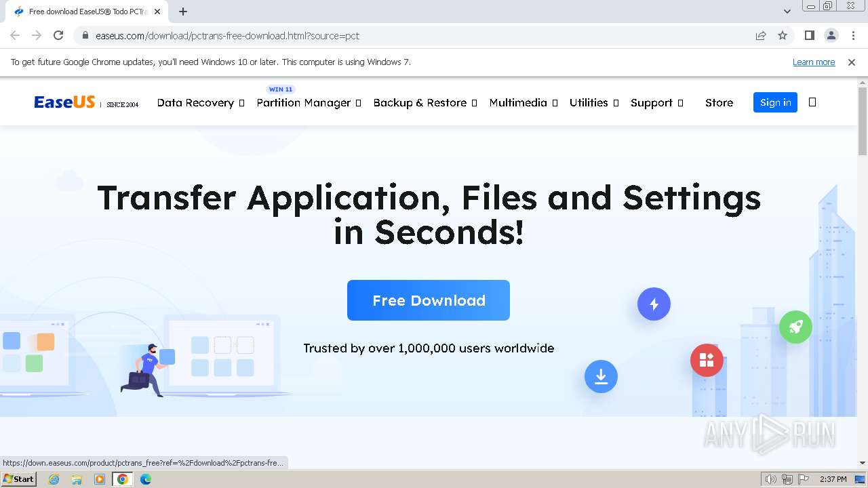The width and height of the screenshot is (868, 488).
Task: Expand the Data Recovery menu
Action: pos(201,103)
